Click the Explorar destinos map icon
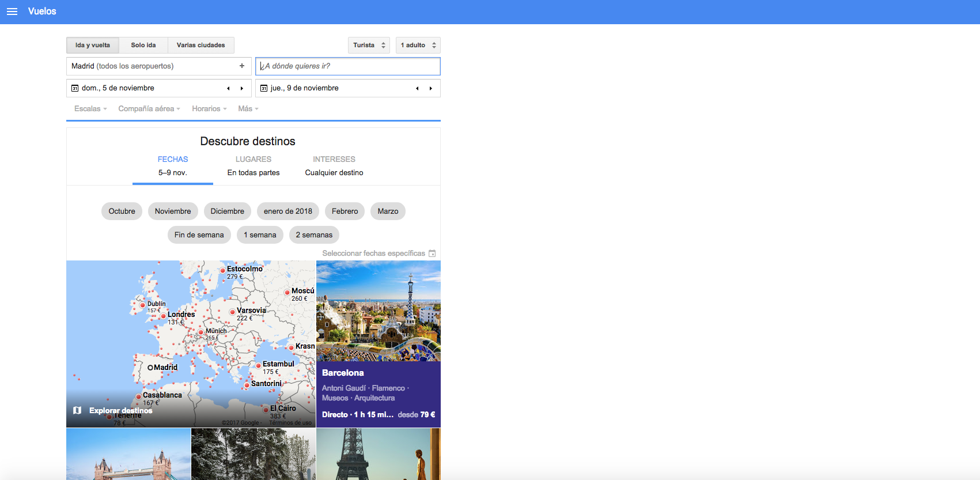This screenshot has width=980, height=480. [x=77, y=410]
